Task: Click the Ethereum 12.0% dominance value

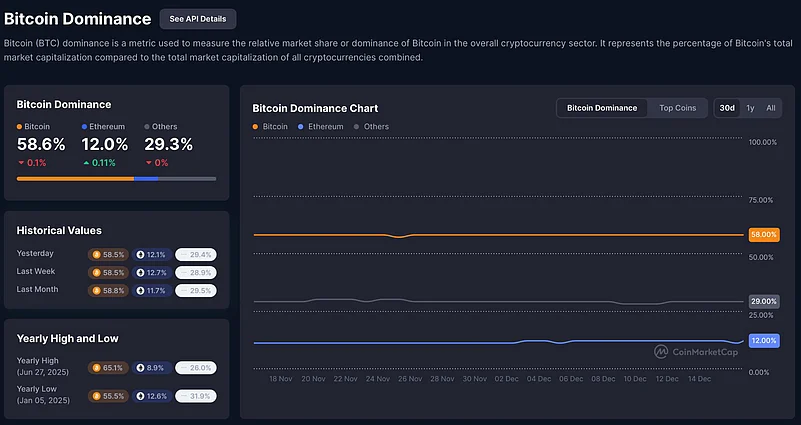Action: (x=105, y=145)
